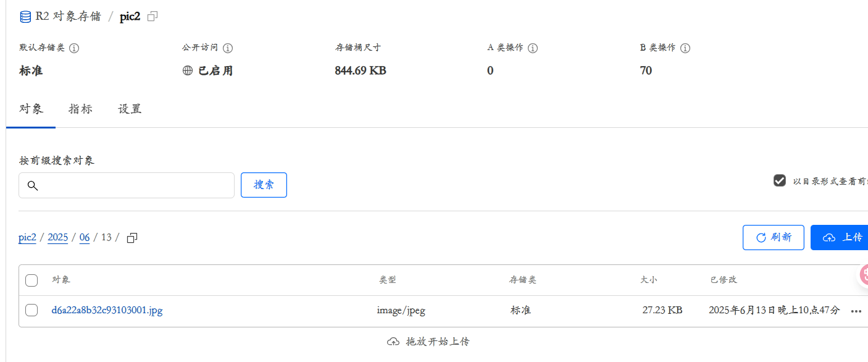
Task: Open the three-dot menu for d6a22a8b32c93103001.jpg
Action: pos(856,311)
